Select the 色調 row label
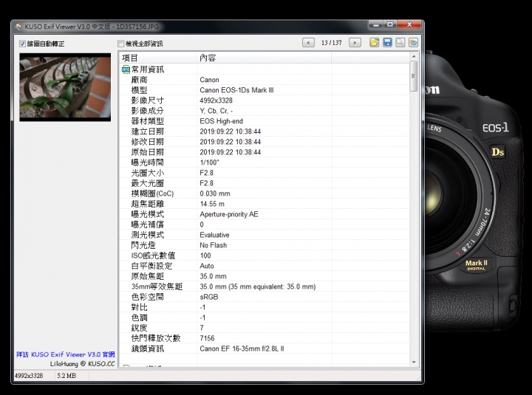532x395 pixels. click(140, 317)
